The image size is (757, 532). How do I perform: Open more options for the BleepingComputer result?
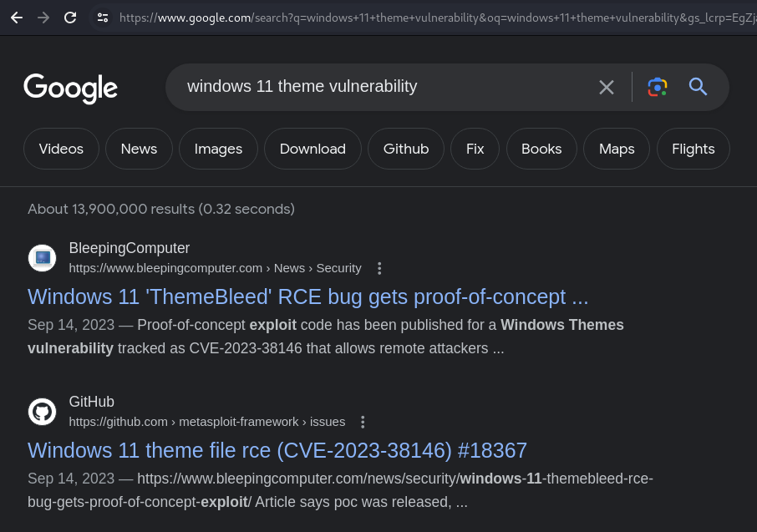pyautogui.click(x=379, y=268)
